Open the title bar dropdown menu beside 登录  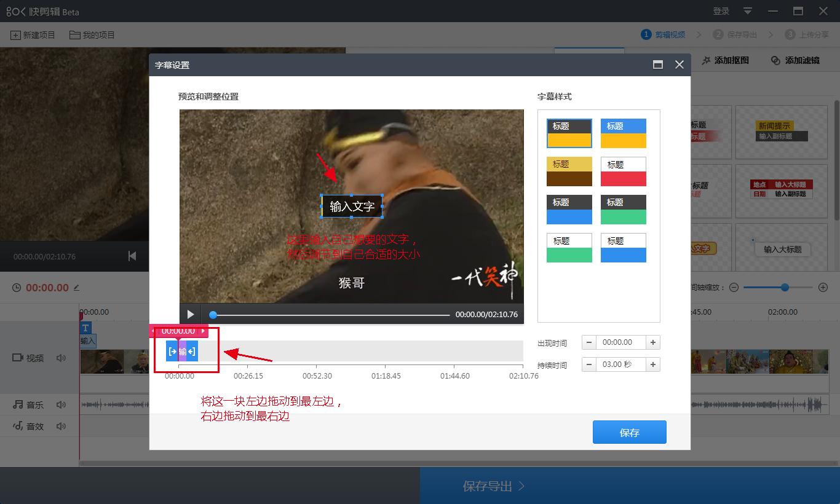click(748, 11)
